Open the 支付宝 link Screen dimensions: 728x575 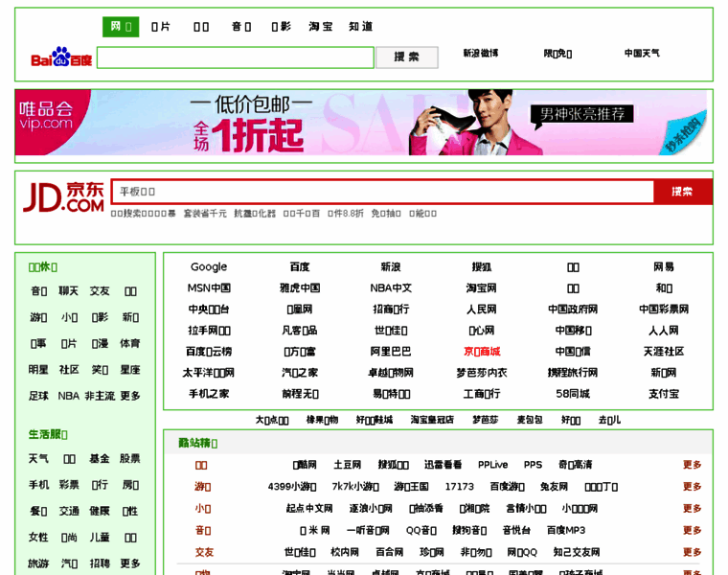[664, 394]
